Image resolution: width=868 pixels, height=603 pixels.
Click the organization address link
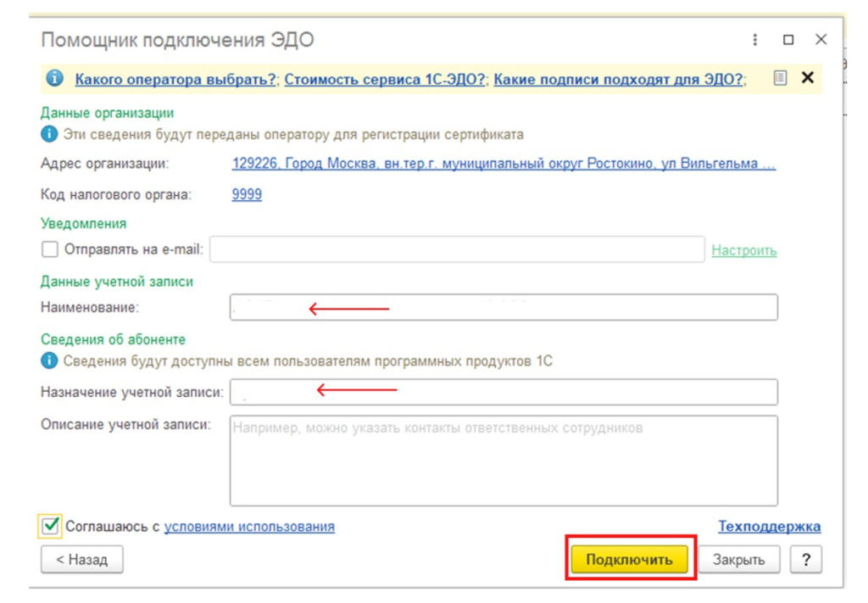tap(504, 164)
